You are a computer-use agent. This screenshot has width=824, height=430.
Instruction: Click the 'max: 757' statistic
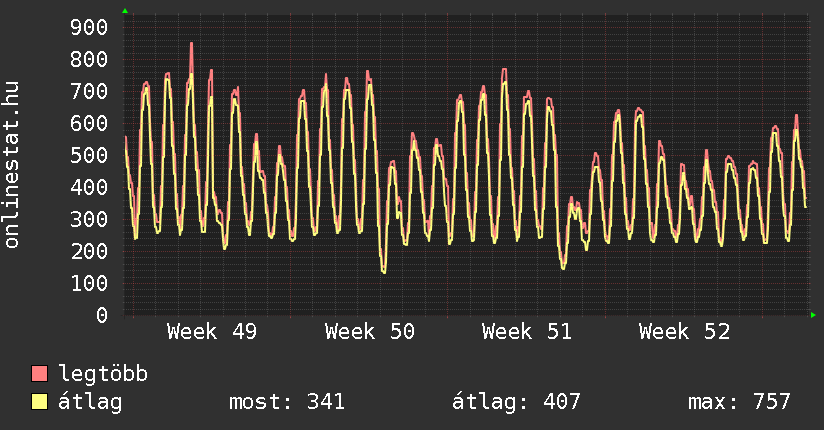pos(739,402)
